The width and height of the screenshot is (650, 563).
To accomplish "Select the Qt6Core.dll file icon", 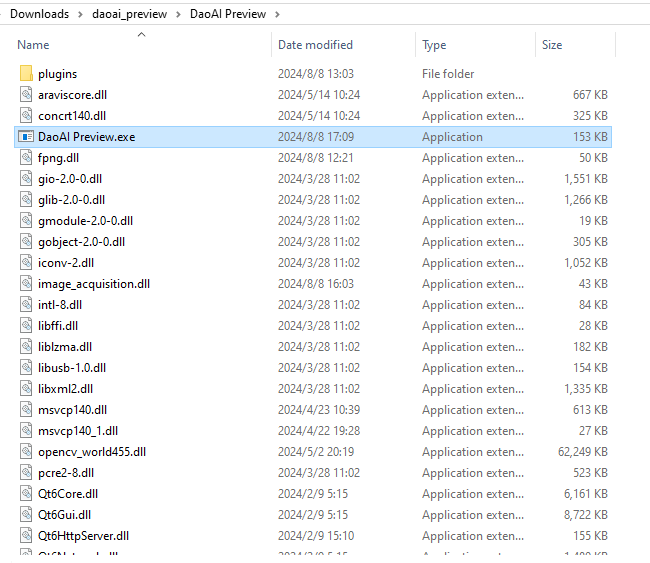I will [26, 494].
